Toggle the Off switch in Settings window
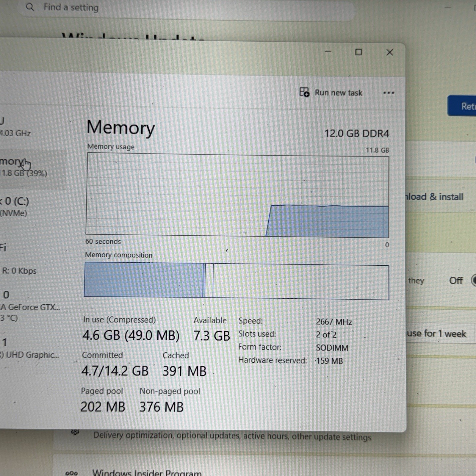The image size is (476, 476). pyautogui.click(x=473, y=280)
